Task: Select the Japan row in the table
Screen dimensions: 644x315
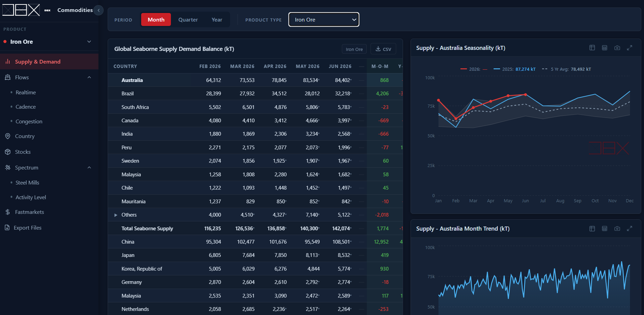Action: click(x=255, y=255)
